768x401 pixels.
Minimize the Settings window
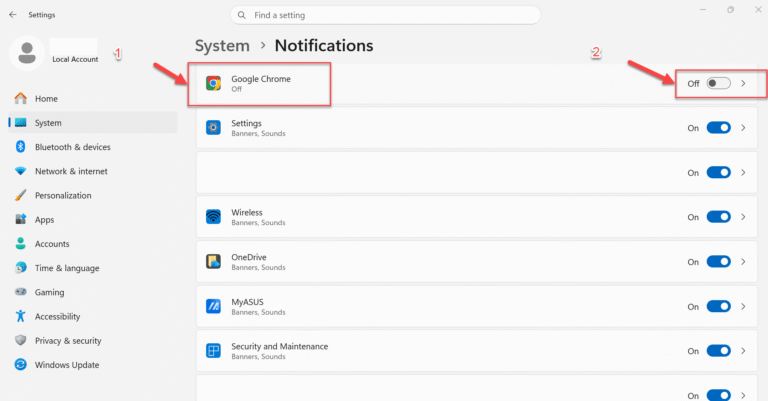(703, 10)
